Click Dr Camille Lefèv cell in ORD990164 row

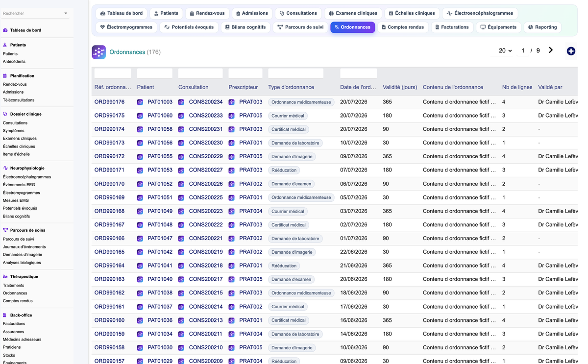tap(558, 266)
